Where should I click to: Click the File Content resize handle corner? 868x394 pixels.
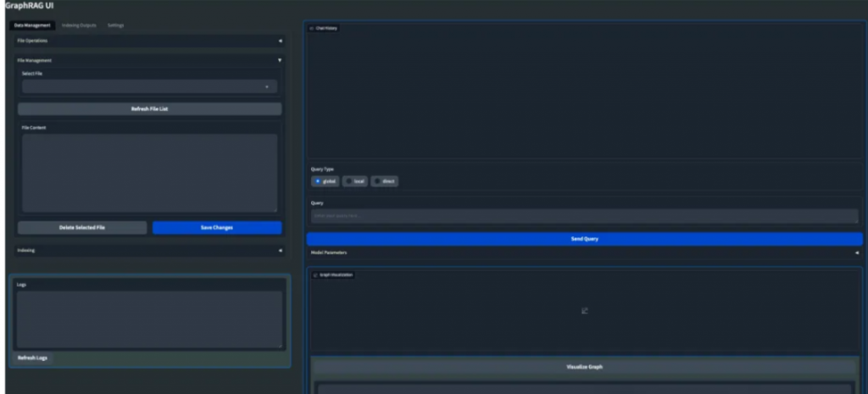click(275, 210)
